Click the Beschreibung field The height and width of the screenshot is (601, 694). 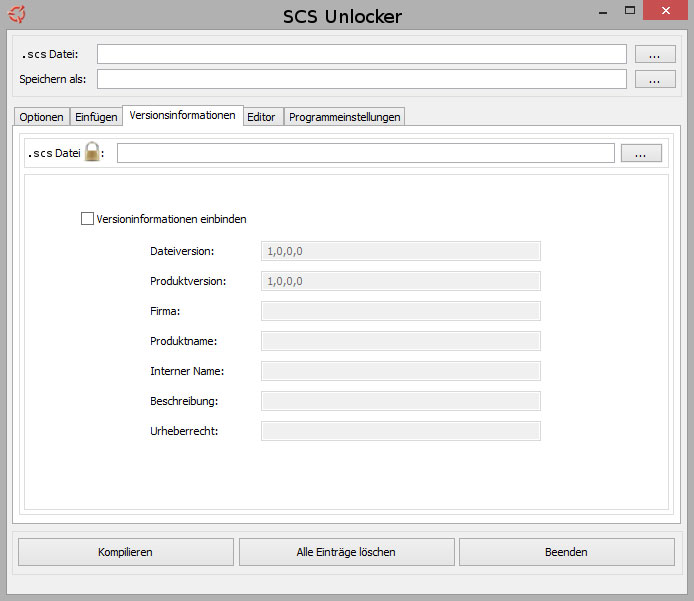click(x=401, y=401)
